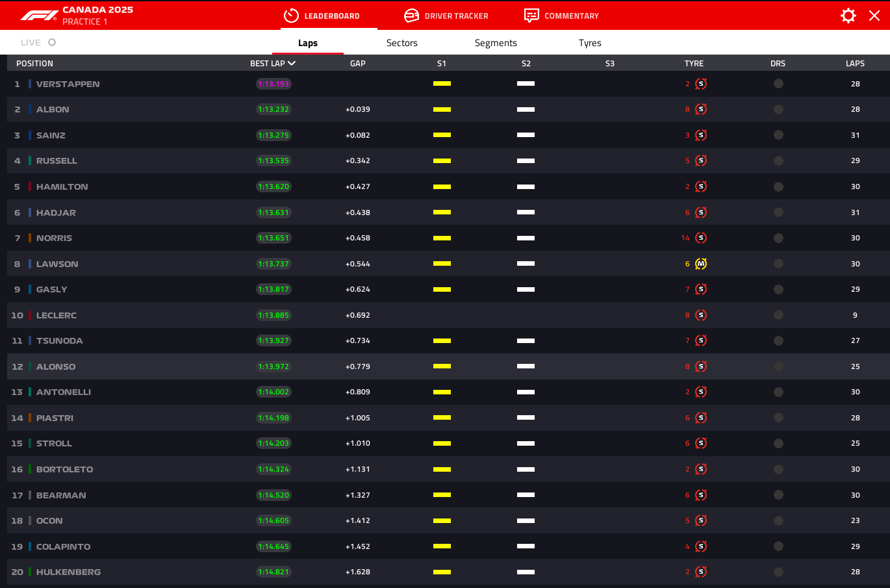Click Hulkenberg's yellow S1 sector bar

pyautogui.click(x=442, y=572)
